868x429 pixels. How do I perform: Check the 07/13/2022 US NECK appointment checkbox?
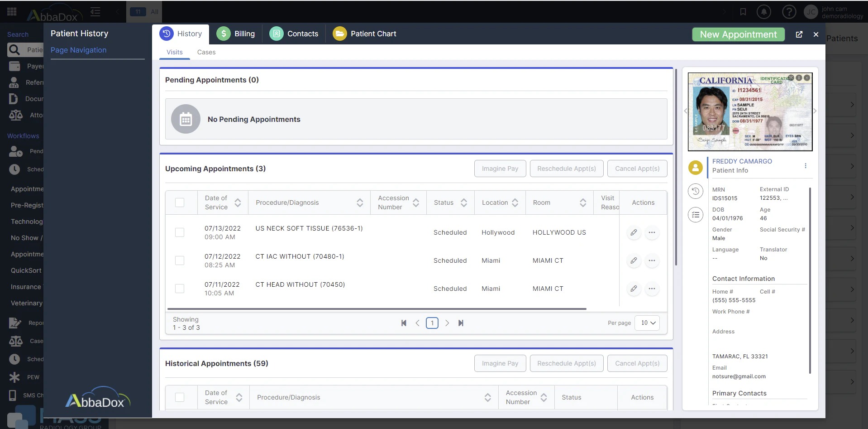(x=180, y=232)
